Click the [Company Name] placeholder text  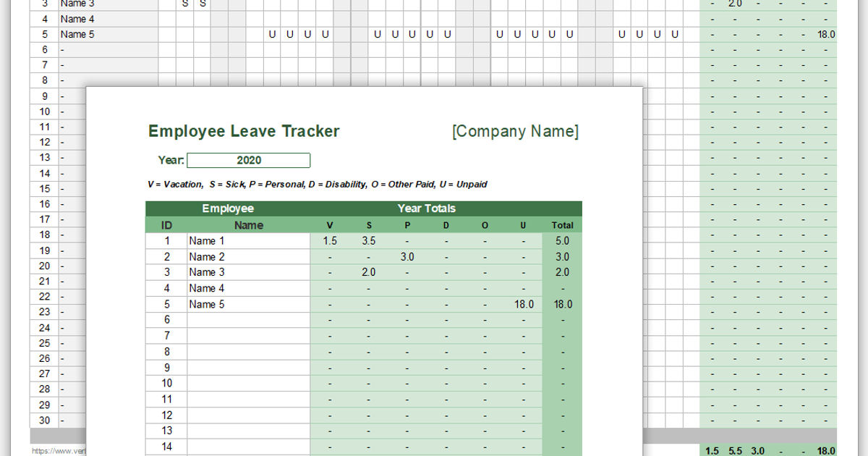[516, 131]
